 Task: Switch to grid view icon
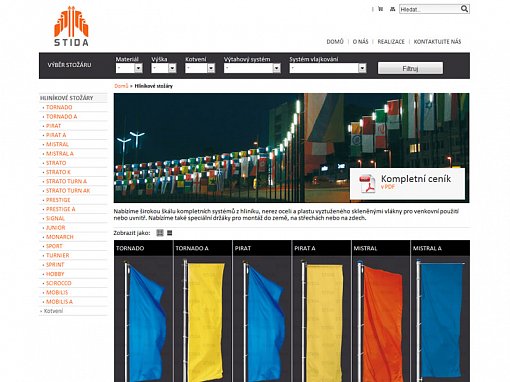(160, 233)
